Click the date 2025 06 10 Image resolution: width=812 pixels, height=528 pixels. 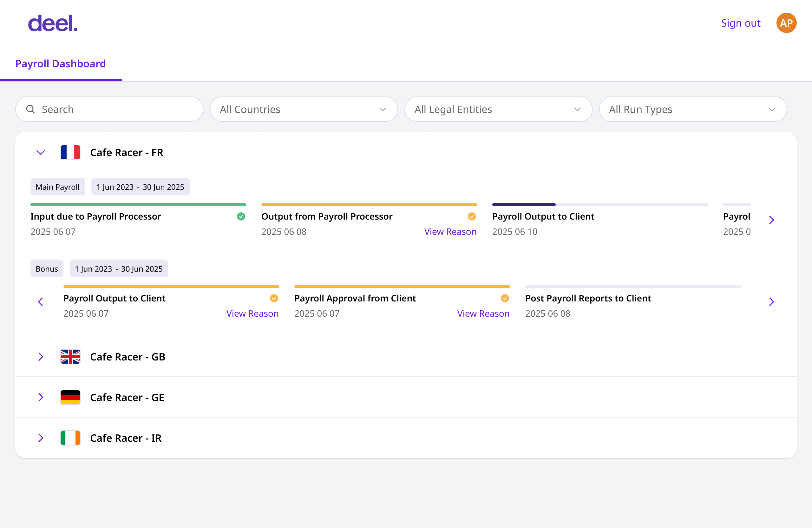pos(515,232)
